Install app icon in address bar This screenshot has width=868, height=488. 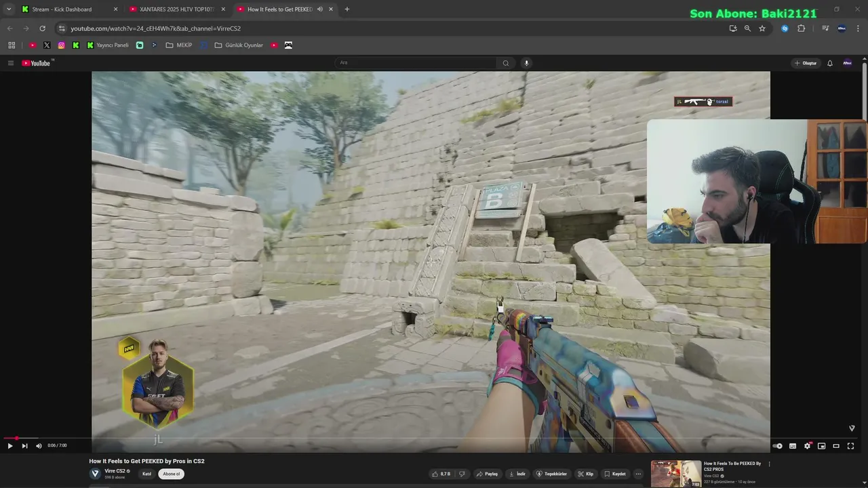tap(732, 28)
